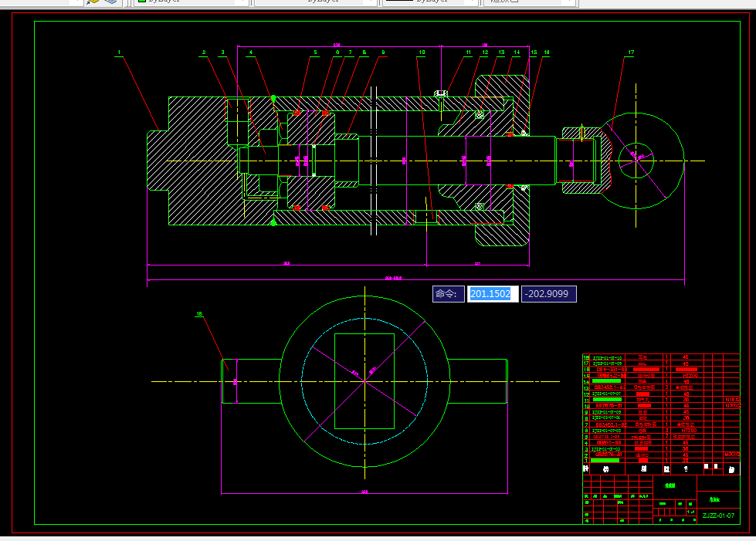Select part callout number 11 above the section view

pos(468,52)
